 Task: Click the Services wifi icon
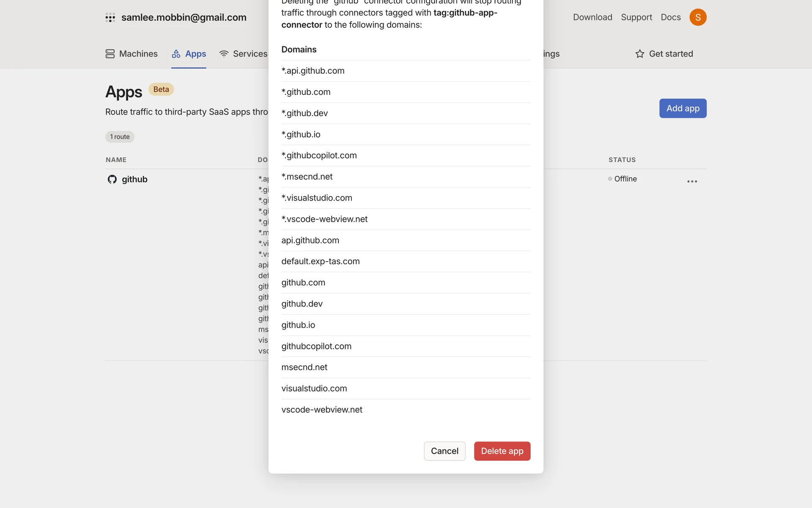(x=224, y=54)
